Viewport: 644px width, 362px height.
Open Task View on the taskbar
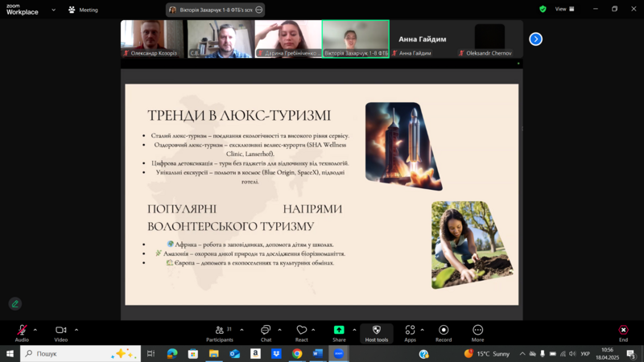[151, 353]
